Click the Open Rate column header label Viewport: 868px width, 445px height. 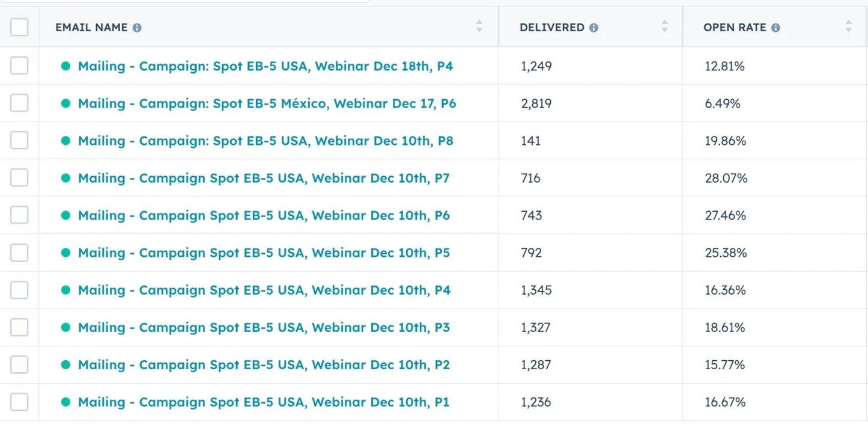pyautogui.click(x=735, y=28)
